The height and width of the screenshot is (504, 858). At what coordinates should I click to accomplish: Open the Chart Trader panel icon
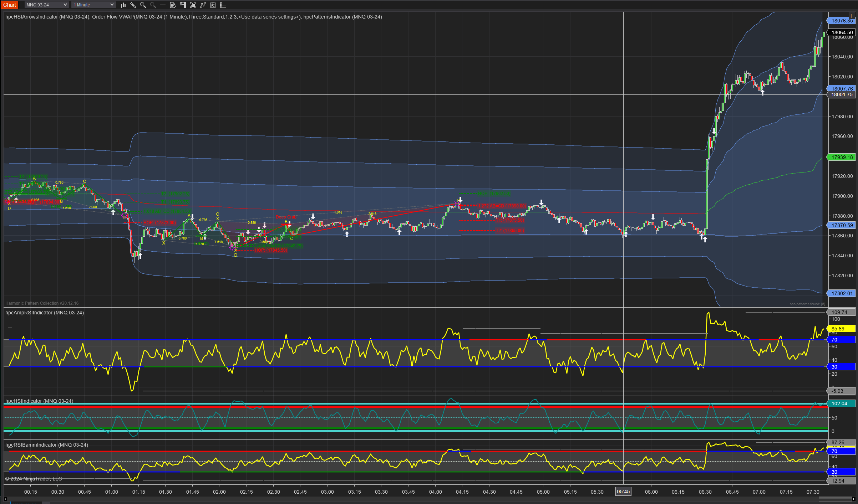(183, 5)
